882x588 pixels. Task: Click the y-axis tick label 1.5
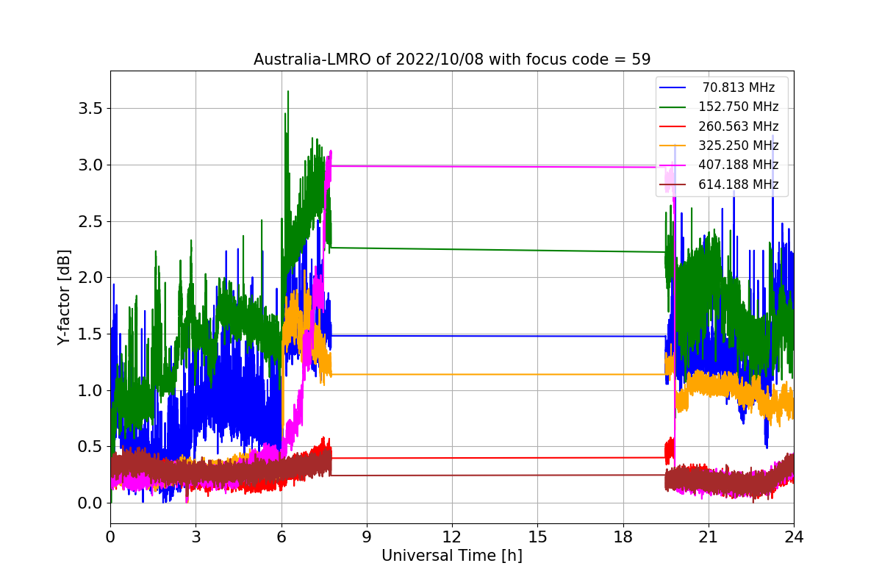tap(91, 334)
